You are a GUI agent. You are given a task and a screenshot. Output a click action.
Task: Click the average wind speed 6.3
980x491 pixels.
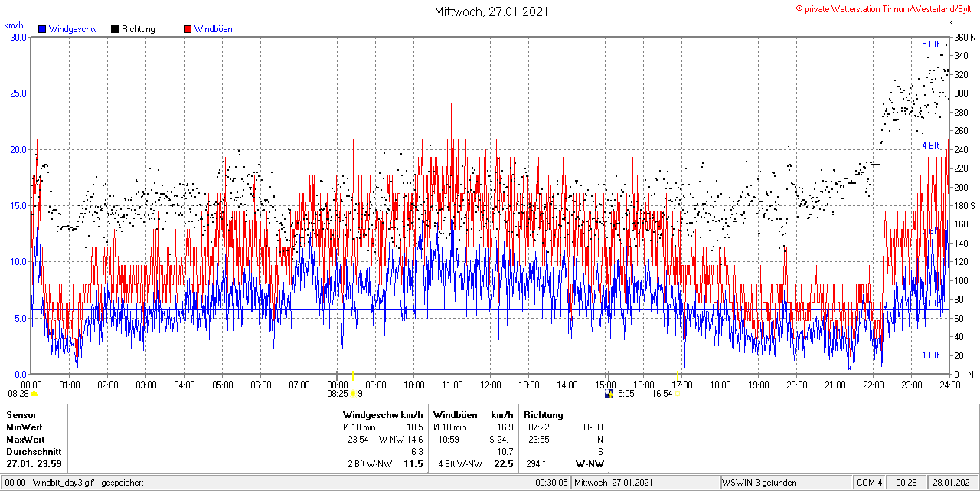[416, 451]
